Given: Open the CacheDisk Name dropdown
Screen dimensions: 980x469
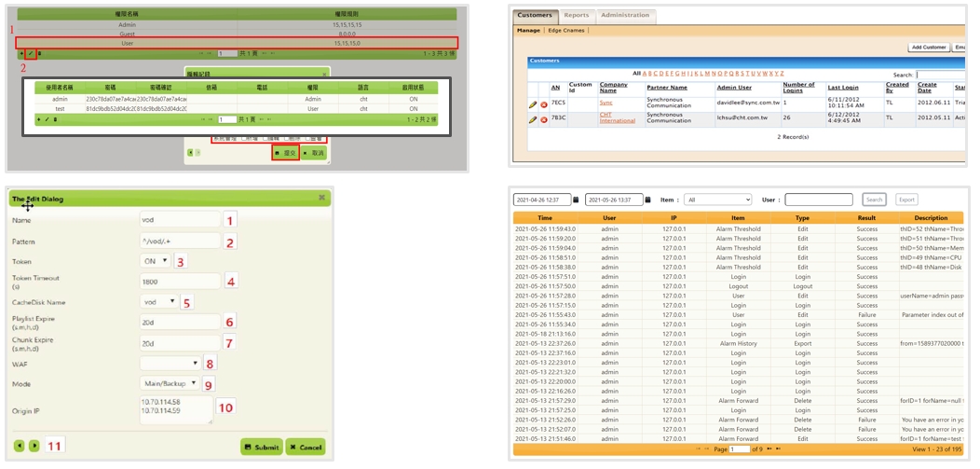Looking at the screenshot, I should pyautogui.click(x=158, y=302).
